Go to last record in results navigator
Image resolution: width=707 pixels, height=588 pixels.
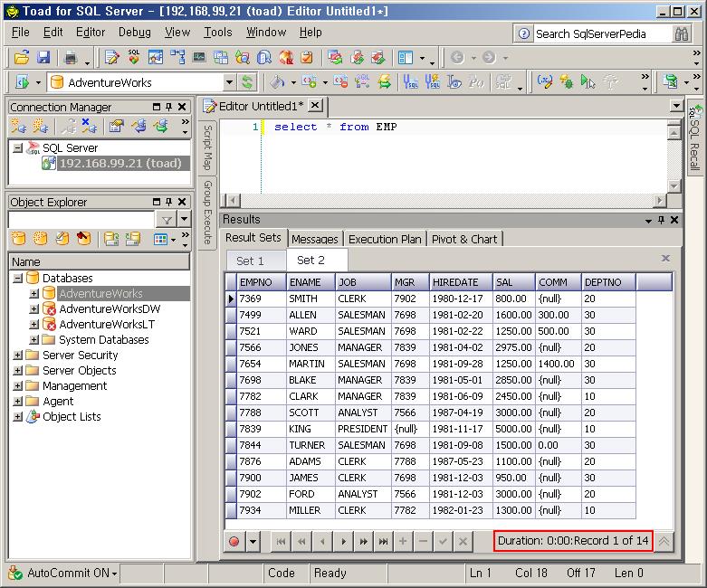[384, 541]
